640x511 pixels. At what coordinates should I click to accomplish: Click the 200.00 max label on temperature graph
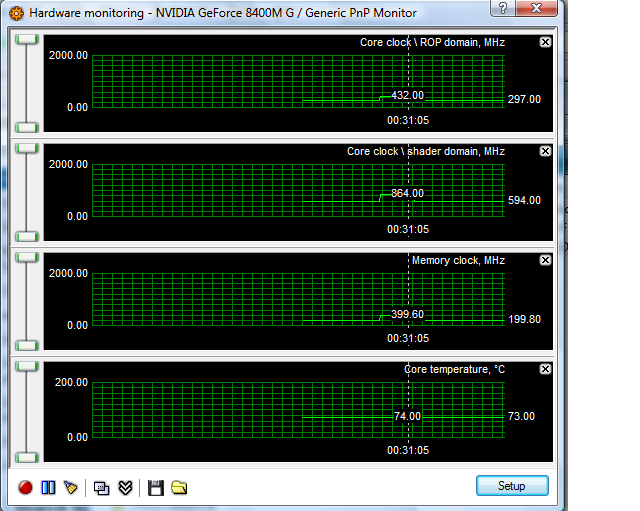[x=71, y=382]
